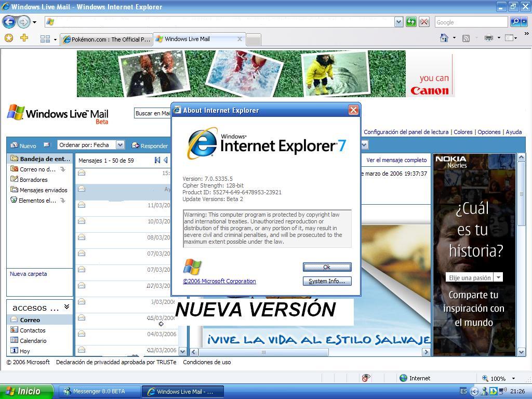This screenshot has height=399, width=532.
Task: Switch to the Pokémon.com tab
Action: tap(106, 39)
